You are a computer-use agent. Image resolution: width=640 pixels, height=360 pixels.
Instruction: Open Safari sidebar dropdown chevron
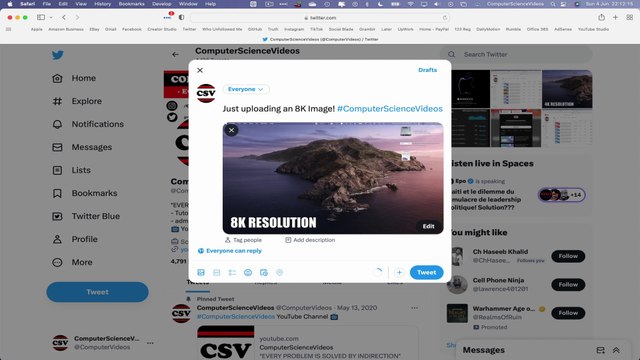[51, 18]
